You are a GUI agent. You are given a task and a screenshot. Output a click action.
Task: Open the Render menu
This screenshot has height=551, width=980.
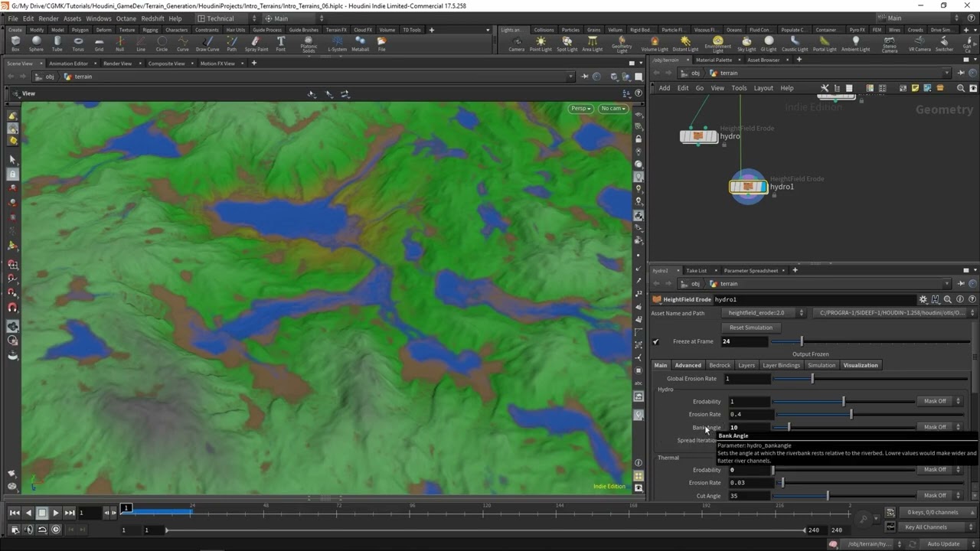point(48,18)
